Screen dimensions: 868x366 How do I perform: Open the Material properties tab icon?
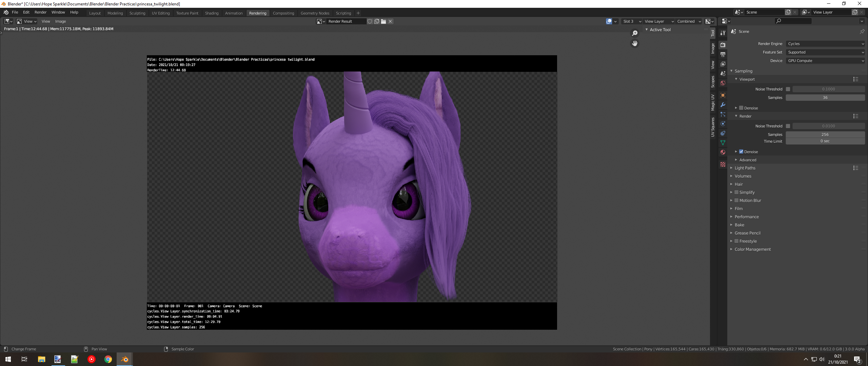tap(723, 152)
